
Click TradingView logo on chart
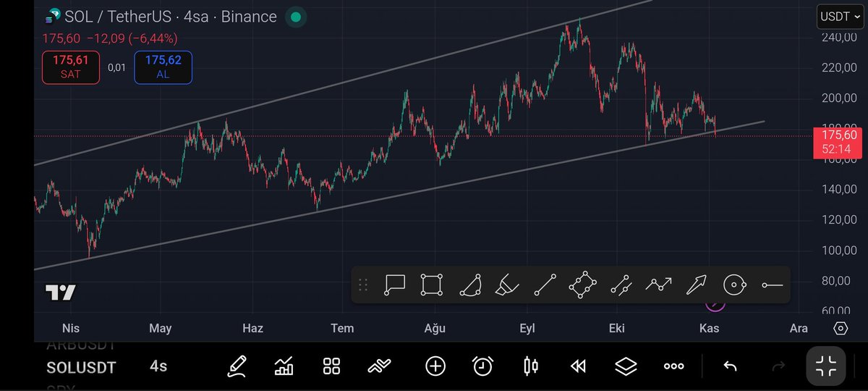[61, 293]
